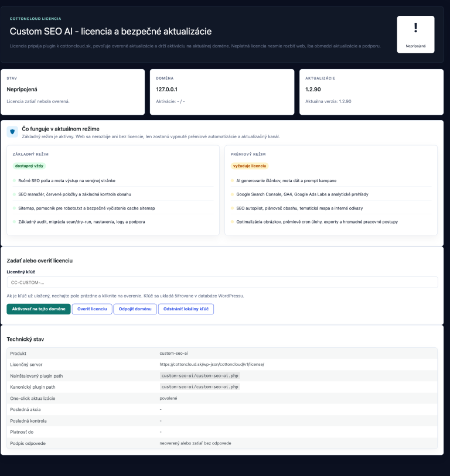Click the 'One-click aktualizácie' row label
Viewport: 450px width, 476px height.
[x=32, y=398]
